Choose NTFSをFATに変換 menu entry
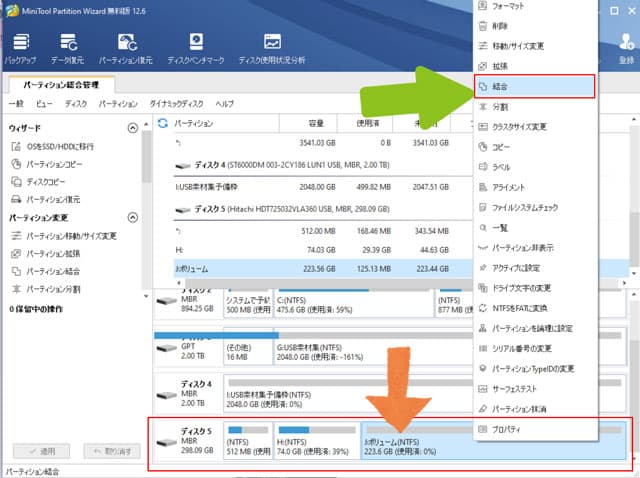The height and width of the screenshot is (478, 640). point(536,308)
